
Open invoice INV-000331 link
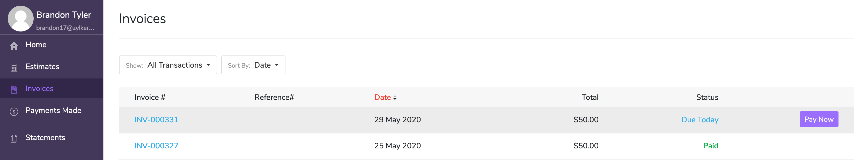pos(156,120)
